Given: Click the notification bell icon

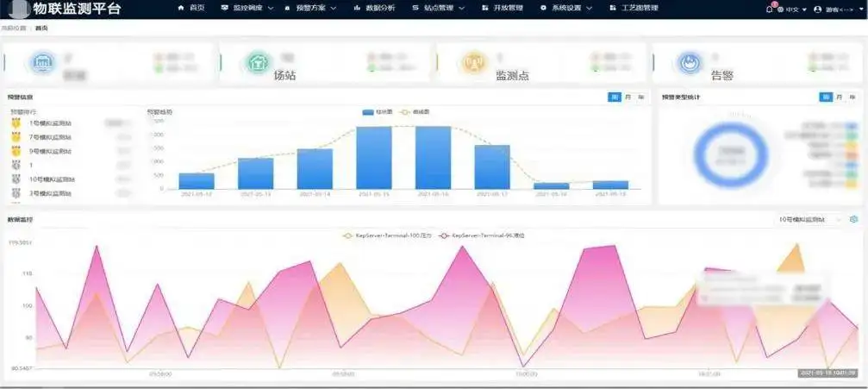Looking at the screenshot, I should tap(769, 9).
